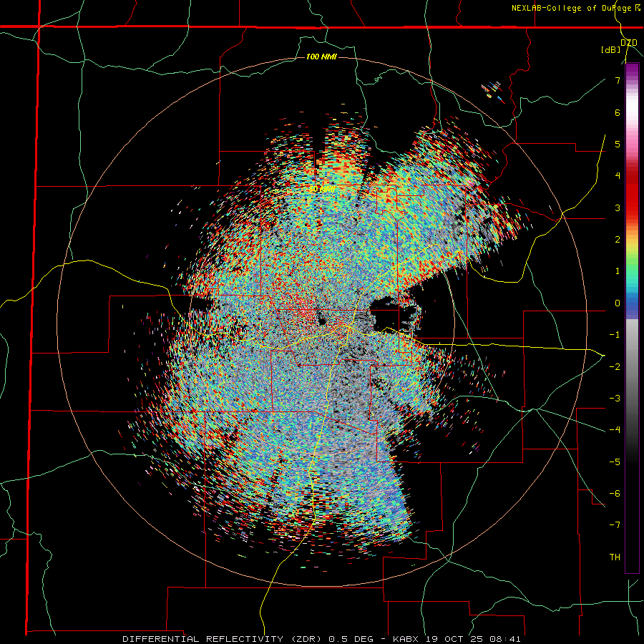
Task: Click the -6 value on color scale
Action: (615, 494)
